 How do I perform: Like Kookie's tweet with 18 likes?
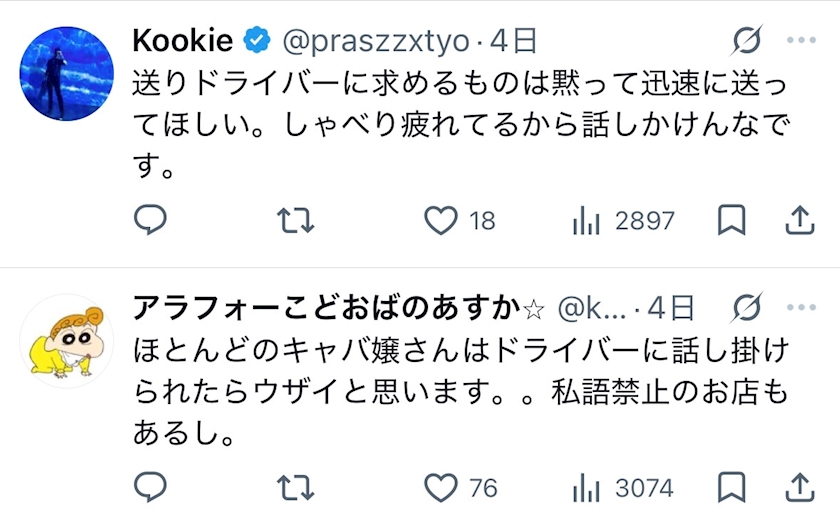(x=441, y=220)
